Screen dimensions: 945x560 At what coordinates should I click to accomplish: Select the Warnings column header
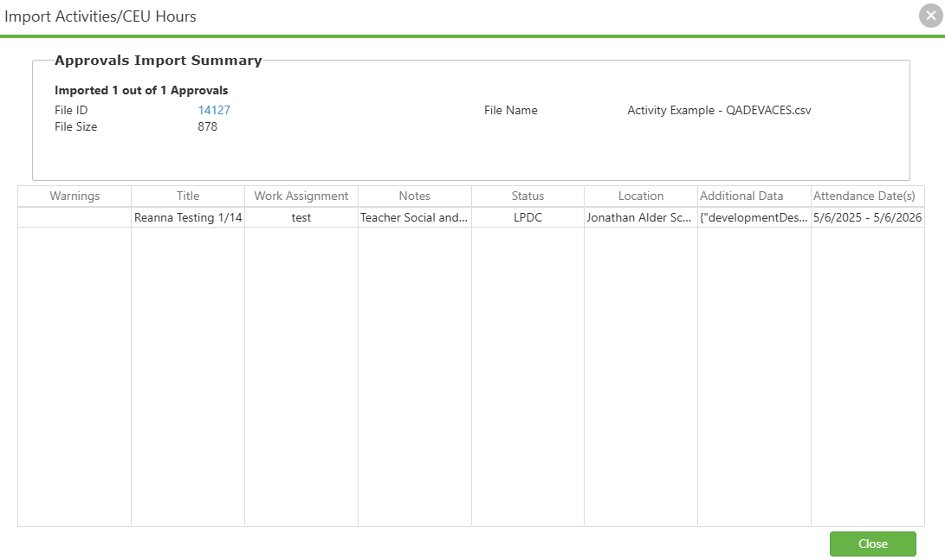coord(74,196)
